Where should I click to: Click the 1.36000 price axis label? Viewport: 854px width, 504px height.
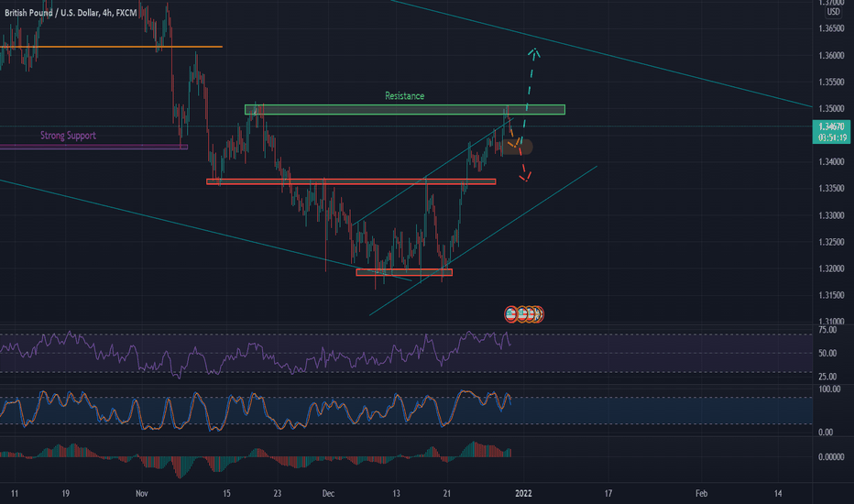point(831,56)
